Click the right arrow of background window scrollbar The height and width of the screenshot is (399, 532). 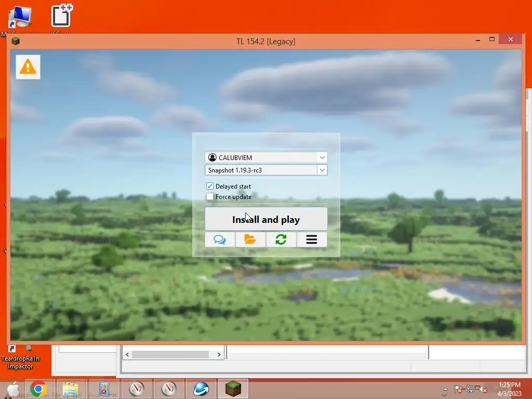pyautogui.click(x=219, y=354)
